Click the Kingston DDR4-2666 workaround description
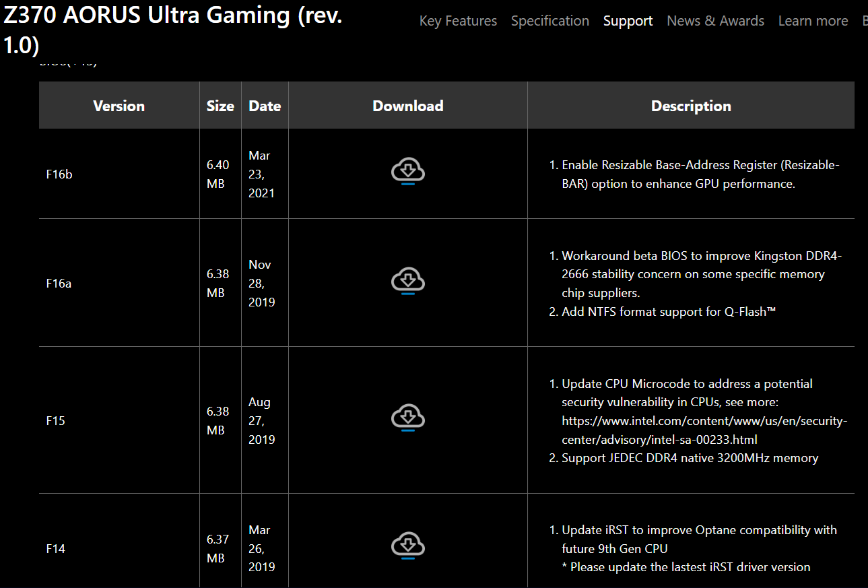868x588 pixels. (x=702, y=275)
